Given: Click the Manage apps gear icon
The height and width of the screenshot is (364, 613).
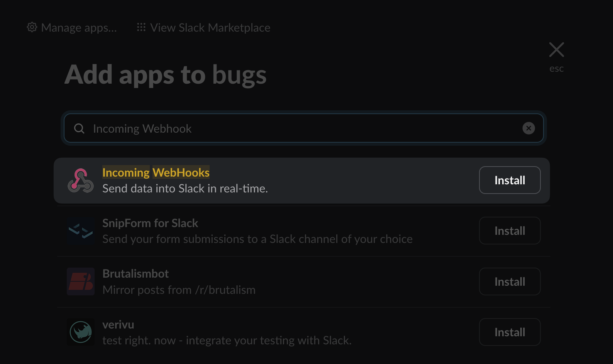Looking at the screenshot, I should pyautogui.click(x=32, y=27).
